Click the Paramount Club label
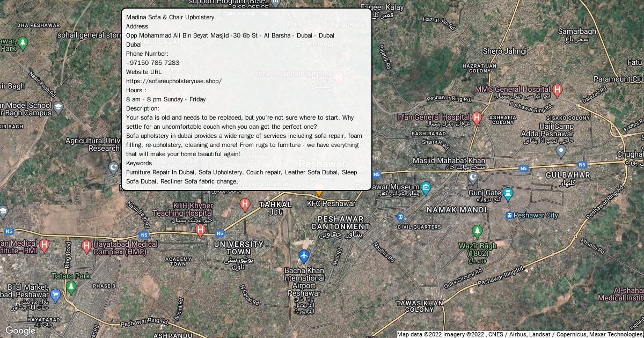 point(618,79)
